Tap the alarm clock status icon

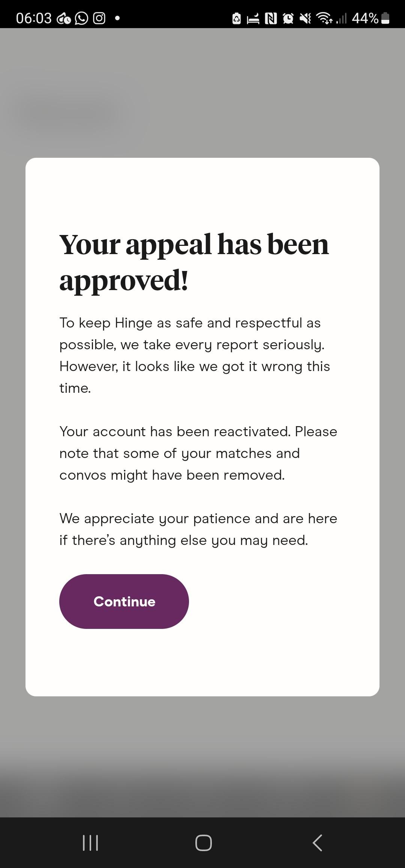click(288, 18)
